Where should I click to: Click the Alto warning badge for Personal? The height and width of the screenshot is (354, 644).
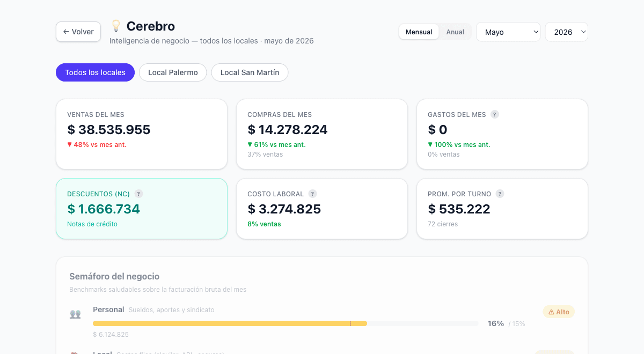(559, 312)
